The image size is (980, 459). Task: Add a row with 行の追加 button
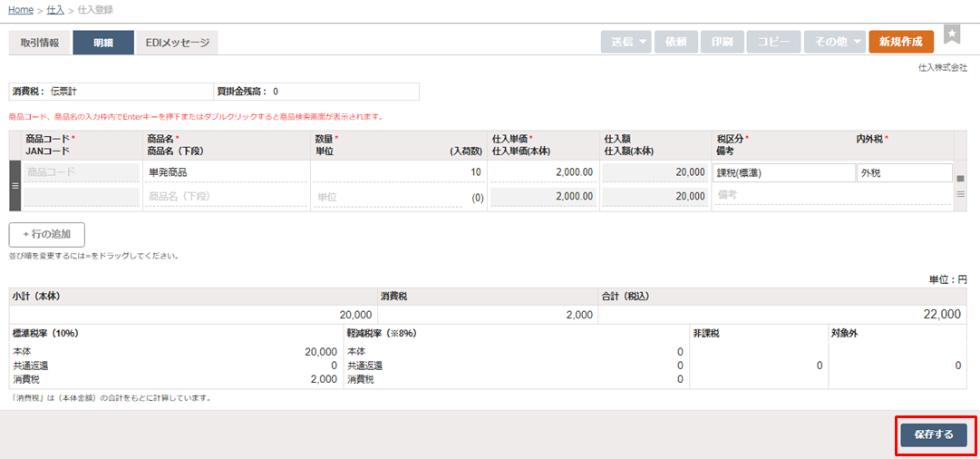47,235
